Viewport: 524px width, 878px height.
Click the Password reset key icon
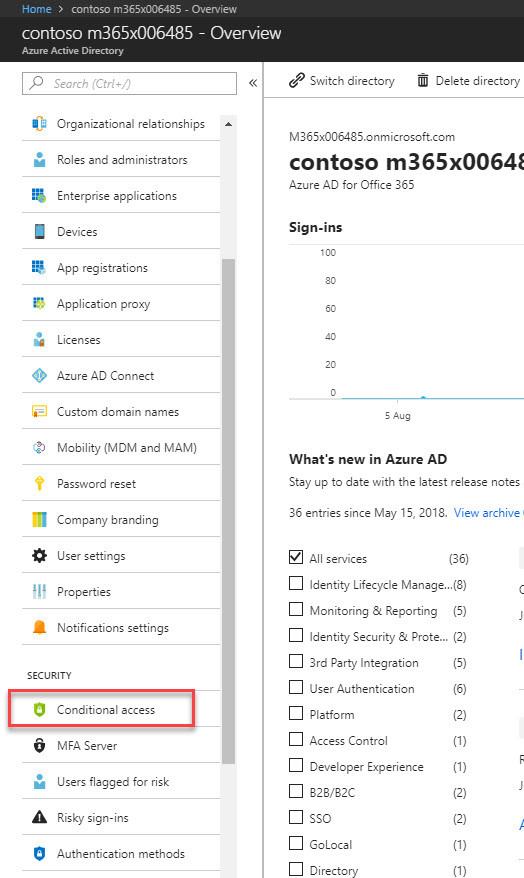click(39, 483)
